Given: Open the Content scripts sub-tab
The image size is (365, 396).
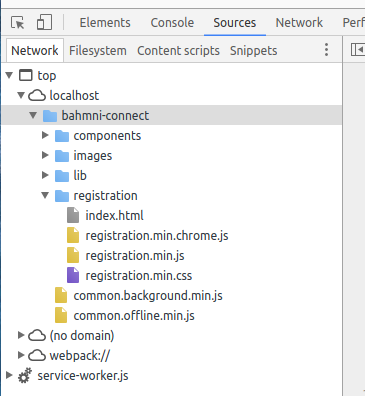Looking at the screenshot, I should tap(178, 51).
